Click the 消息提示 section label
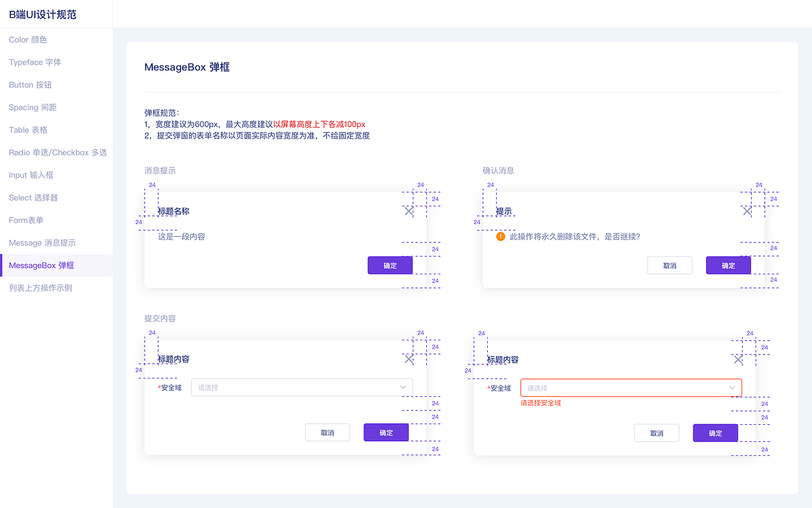The height and width of the screenshot is (508, 812). 160,170
